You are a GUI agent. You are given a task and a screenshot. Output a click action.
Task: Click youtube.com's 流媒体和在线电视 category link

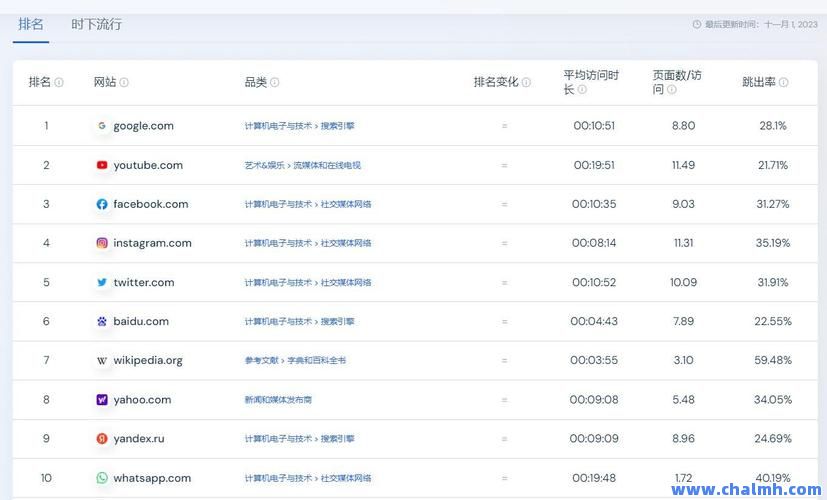(x=327, y=165)
